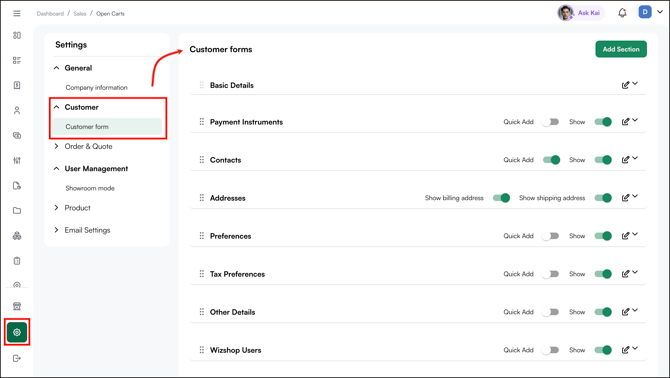Edit the Preferences section

tap(625, 236)
